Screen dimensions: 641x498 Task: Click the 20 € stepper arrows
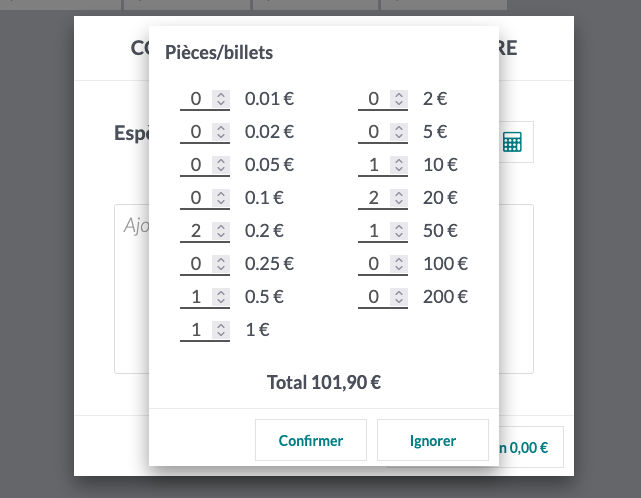coord(399,198)
